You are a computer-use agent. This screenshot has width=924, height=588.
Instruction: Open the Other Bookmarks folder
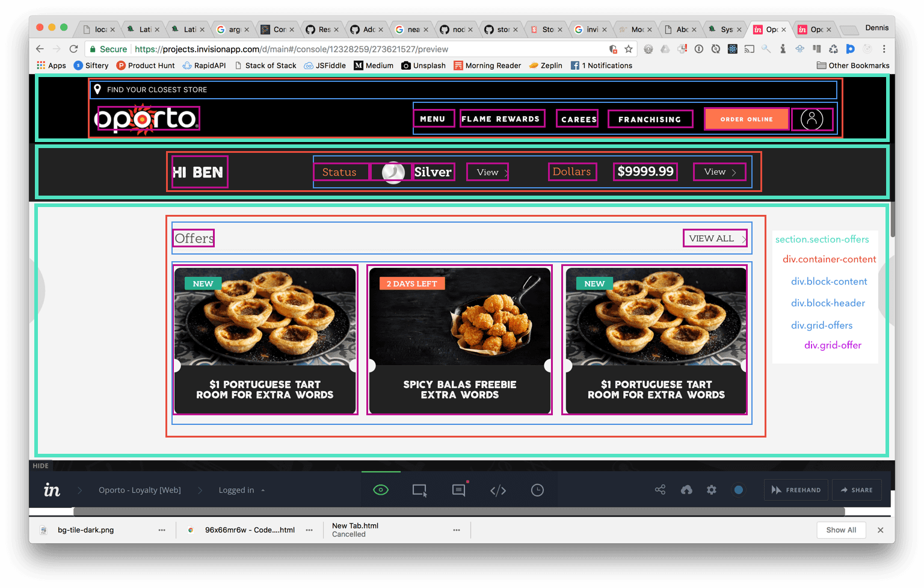coord(853,66)
